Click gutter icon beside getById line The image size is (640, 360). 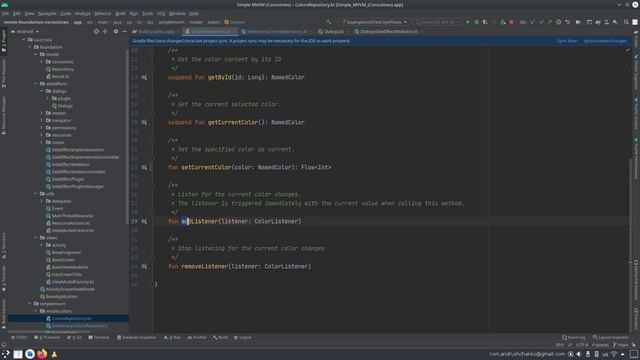click(x=144, y=77)
